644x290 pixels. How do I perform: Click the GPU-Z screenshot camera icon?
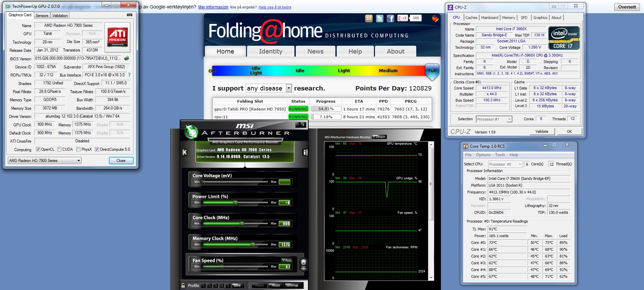point(129,15)
